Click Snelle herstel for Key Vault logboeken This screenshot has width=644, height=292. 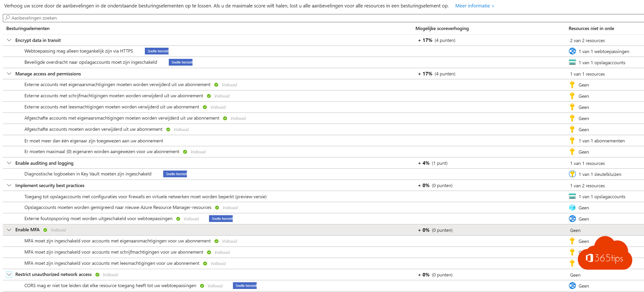175,174
